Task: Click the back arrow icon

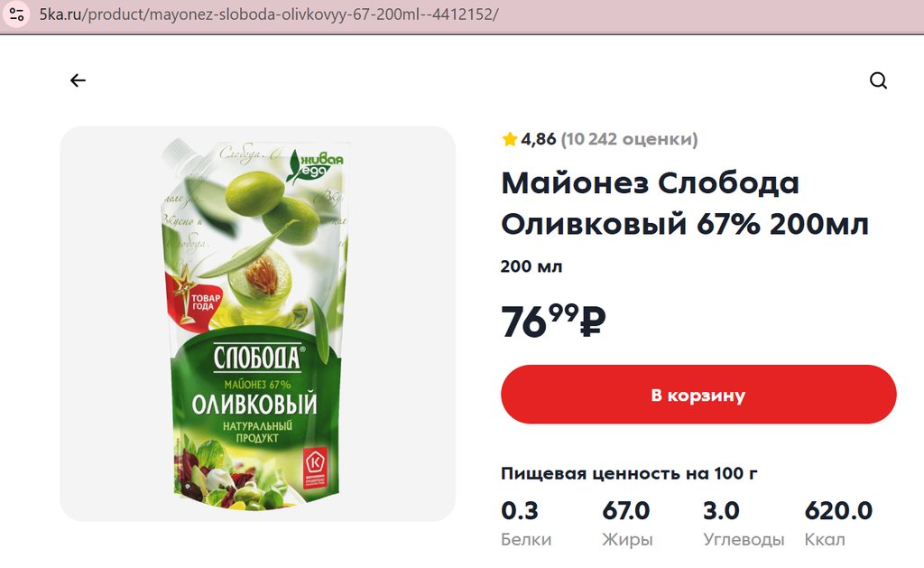Action: click(x=78, y=80)
